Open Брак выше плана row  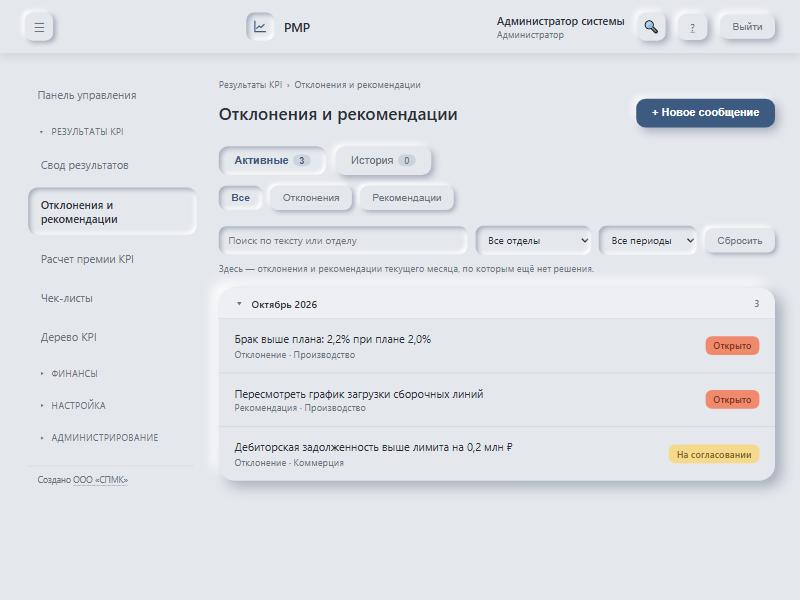coord(496,346)
